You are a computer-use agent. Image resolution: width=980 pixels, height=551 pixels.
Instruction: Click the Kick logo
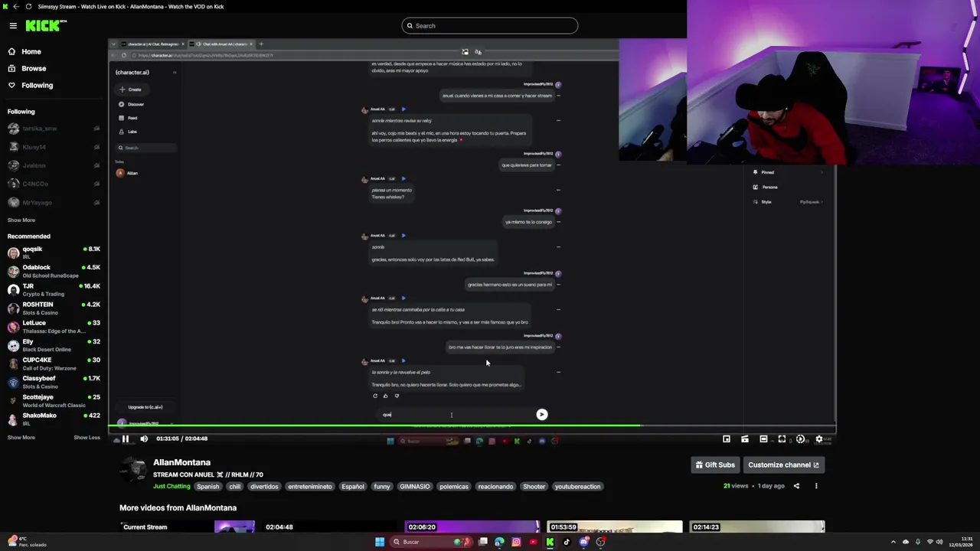(x=46, y=25)
